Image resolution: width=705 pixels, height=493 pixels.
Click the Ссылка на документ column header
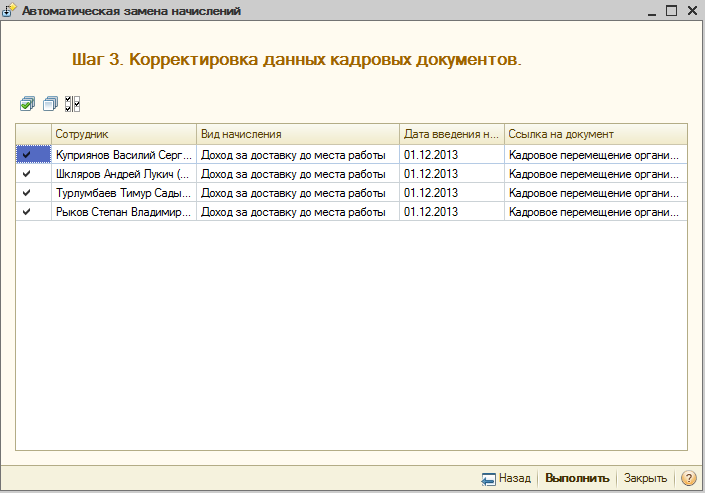[x=594, y=134]
